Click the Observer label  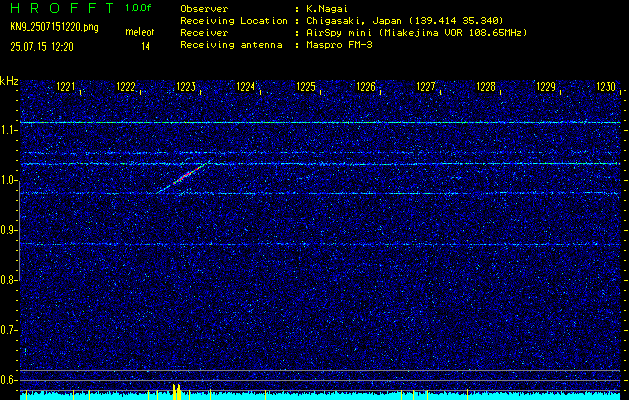[x=204, y=8]
